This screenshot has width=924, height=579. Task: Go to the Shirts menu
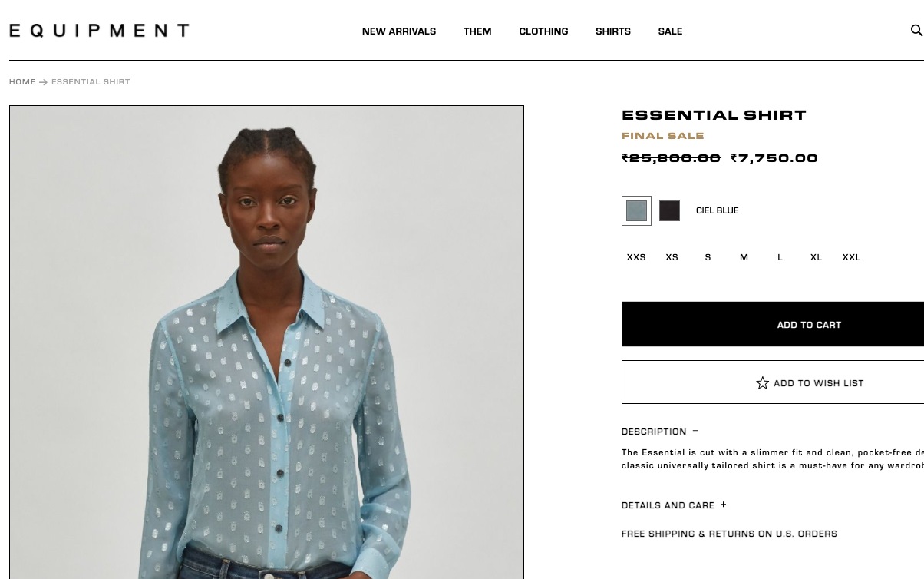tap(613, 31)
